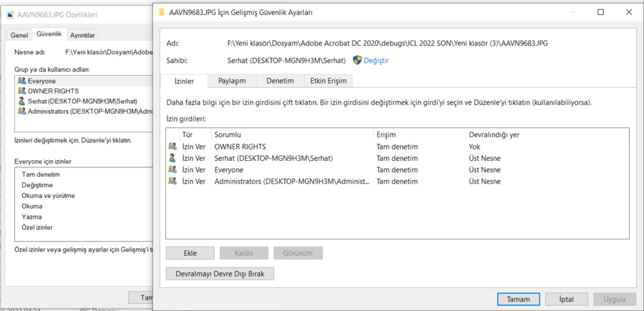Sort by Devralındığı yer column header
Viewport: 644px width, 311px height.
[x=547, y=134]
